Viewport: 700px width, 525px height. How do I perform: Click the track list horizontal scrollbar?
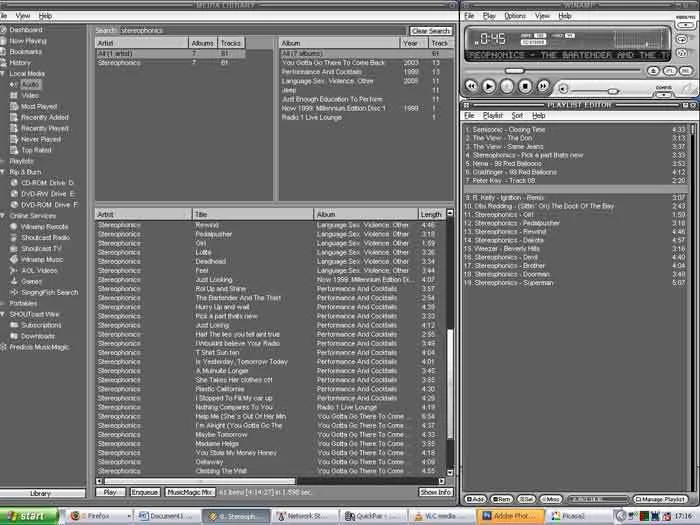(270, 481)
